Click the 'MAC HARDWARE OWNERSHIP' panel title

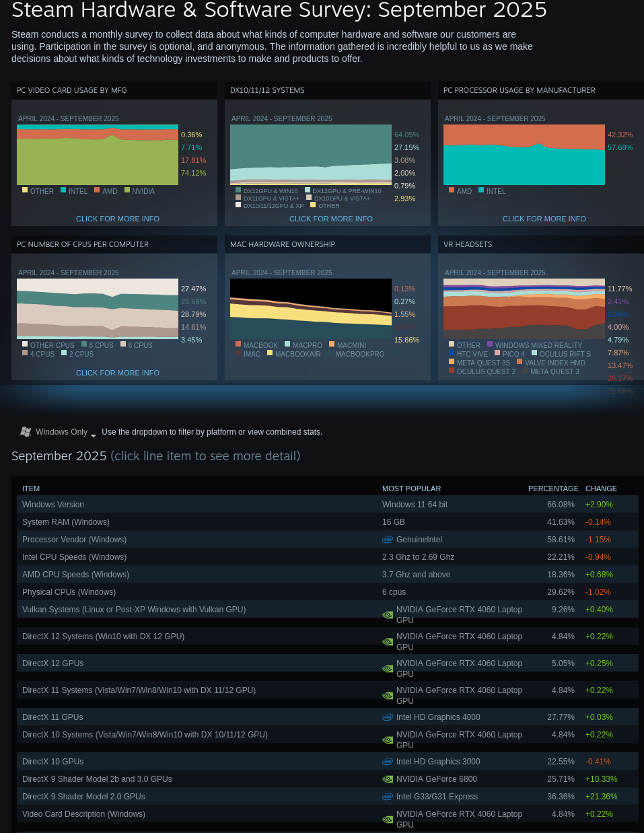(283, 244)
